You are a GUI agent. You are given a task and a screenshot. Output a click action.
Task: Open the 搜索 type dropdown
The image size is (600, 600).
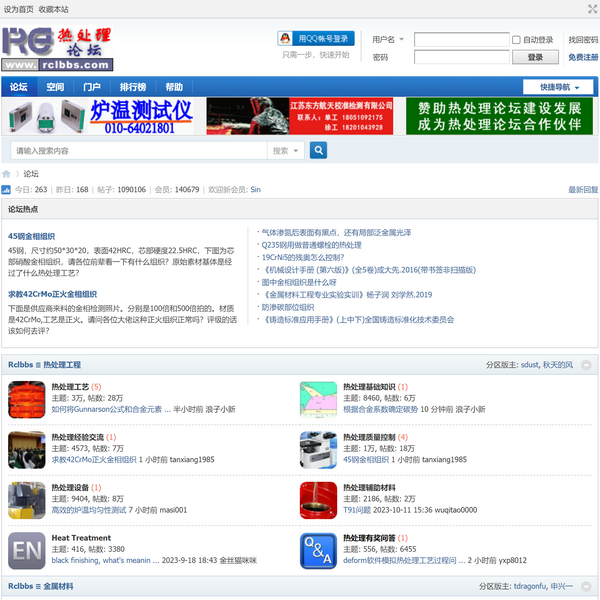[286, 151]
